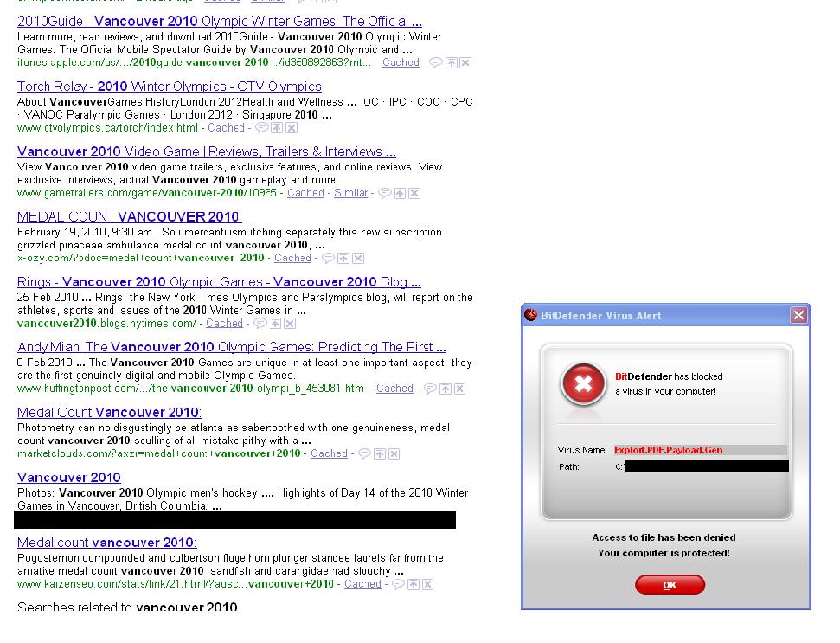
Task: Promote the gametrailers.com Video Game result
Action: point(400,193)
